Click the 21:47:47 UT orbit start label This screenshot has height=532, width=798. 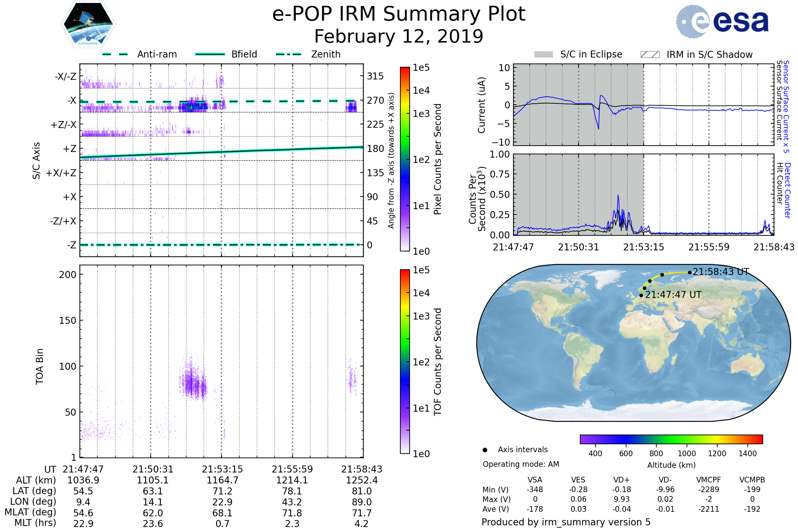click(x=673, y=295)
